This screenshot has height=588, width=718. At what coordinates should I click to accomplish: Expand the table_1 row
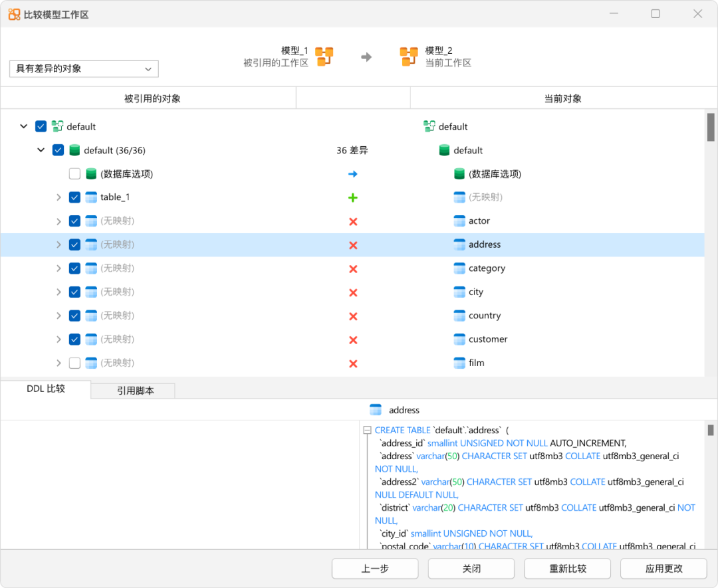coord(59,197)
